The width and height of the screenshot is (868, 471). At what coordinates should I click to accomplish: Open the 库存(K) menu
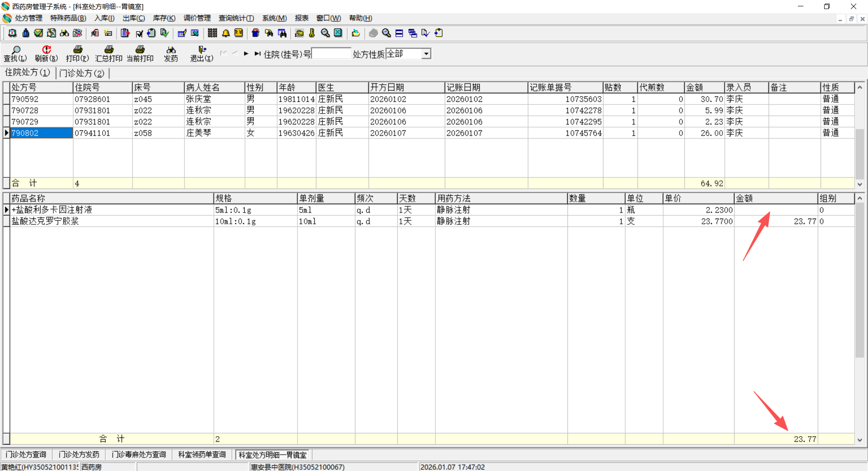click(164, 18)
